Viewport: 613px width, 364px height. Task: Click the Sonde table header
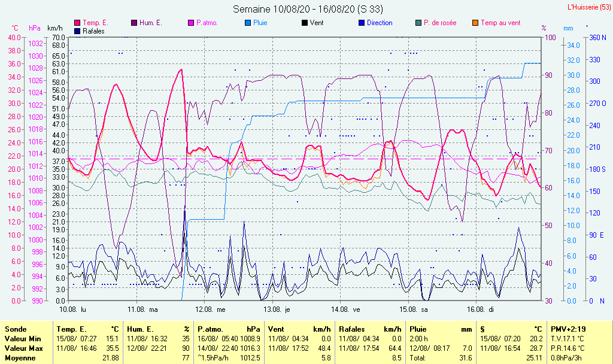point(16,329)
